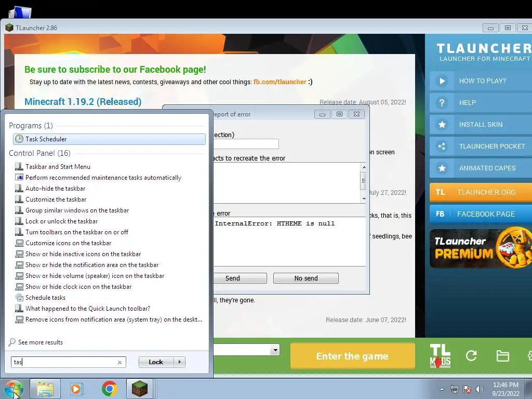Show hidden tray icons arrow
532x399 pixels.
pos(442,389)
